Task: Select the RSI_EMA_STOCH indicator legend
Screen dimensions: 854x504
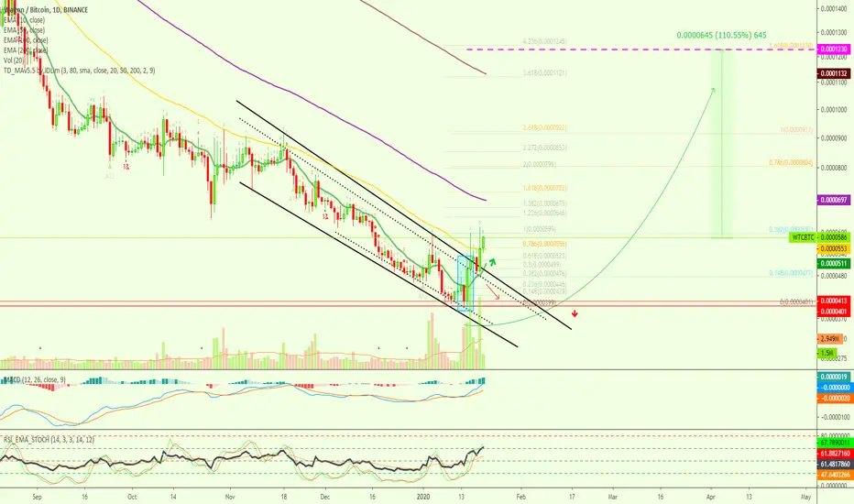Action: click(49, 439)
